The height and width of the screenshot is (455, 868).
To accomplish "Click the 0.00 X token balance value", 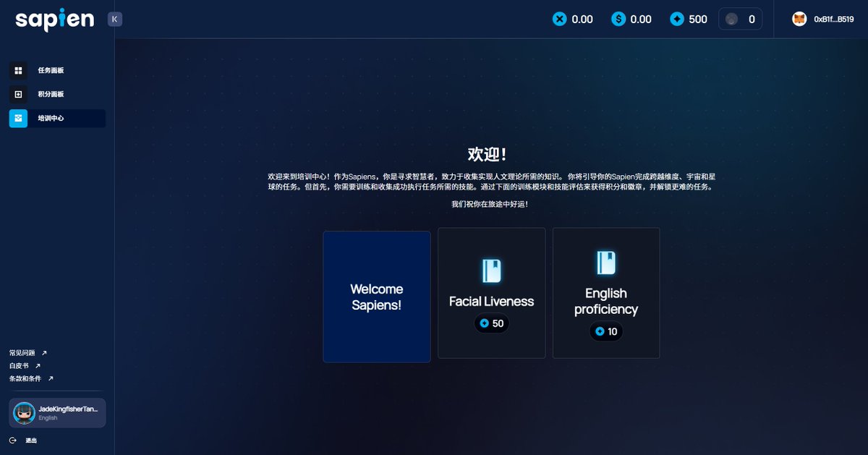I will pos(582,20).
